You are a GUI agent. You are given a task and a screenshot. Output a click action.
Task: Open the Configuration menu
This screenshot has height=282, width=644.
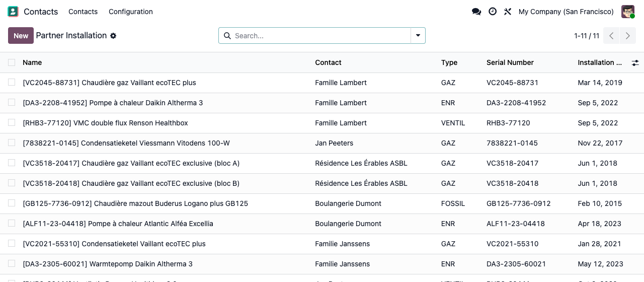131,12
